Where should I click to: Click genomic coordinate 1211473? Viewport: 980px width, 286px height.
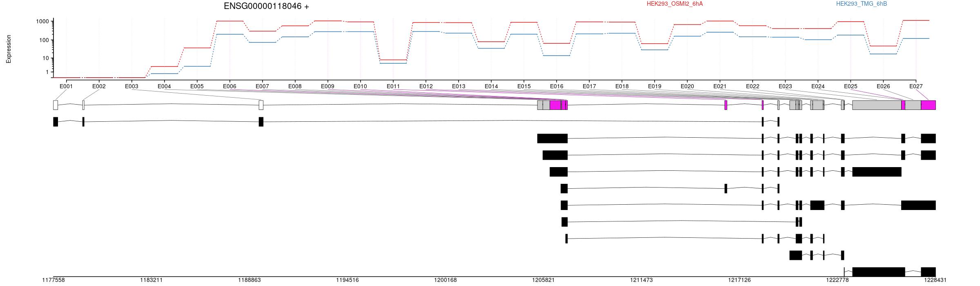click(x=641, y=280)
